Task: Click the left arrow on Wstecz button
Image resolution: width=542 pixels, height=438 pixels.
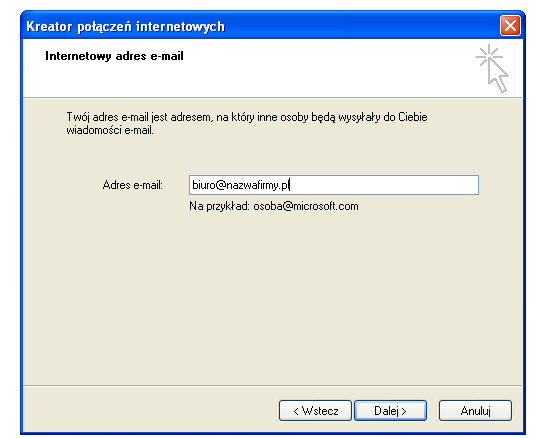Action: [x=296, y=411]
